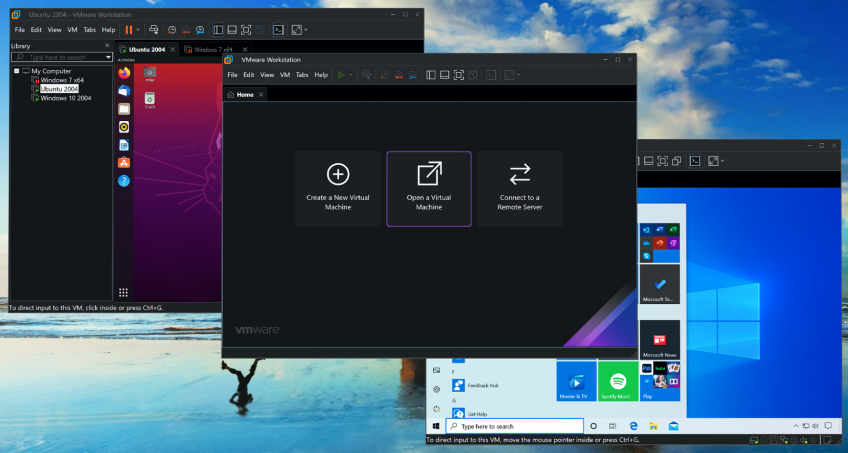Console view icon in Windows 10 VM window
The height and width of the screenshot is (453, 848).
click(x=695, y=161)
